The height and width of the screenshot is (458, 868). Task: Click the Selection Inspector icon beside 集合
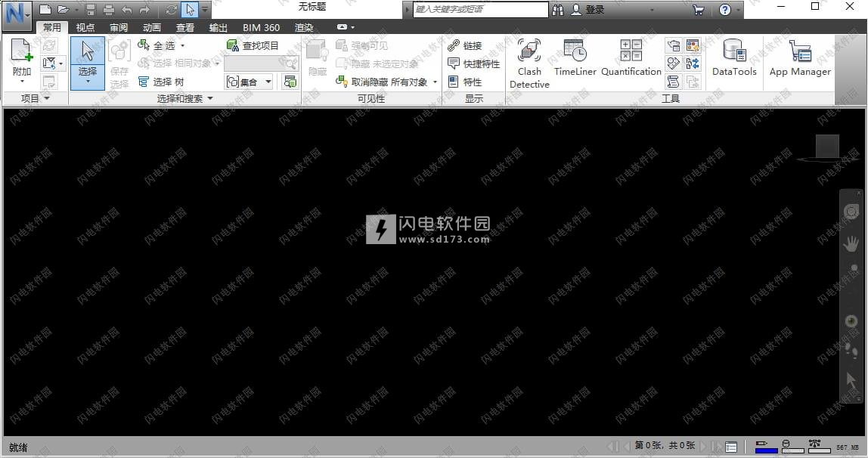(x=290, y=82)
